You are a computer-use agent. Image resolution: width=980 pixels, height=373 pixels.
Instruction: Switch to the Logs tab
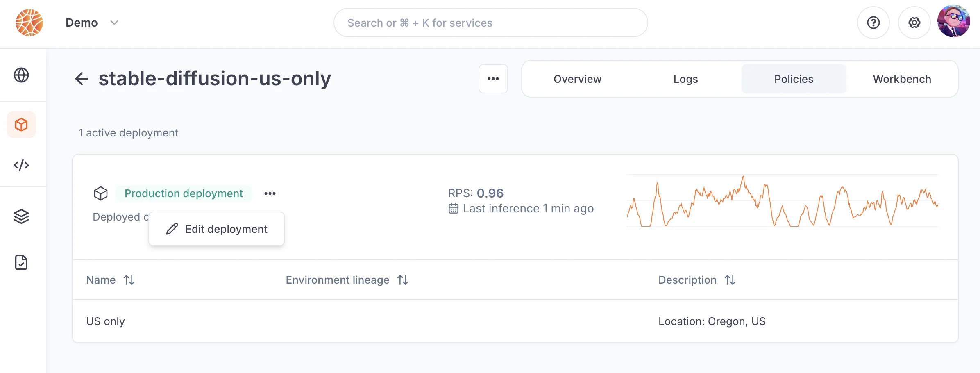click(x=686, y=79)
